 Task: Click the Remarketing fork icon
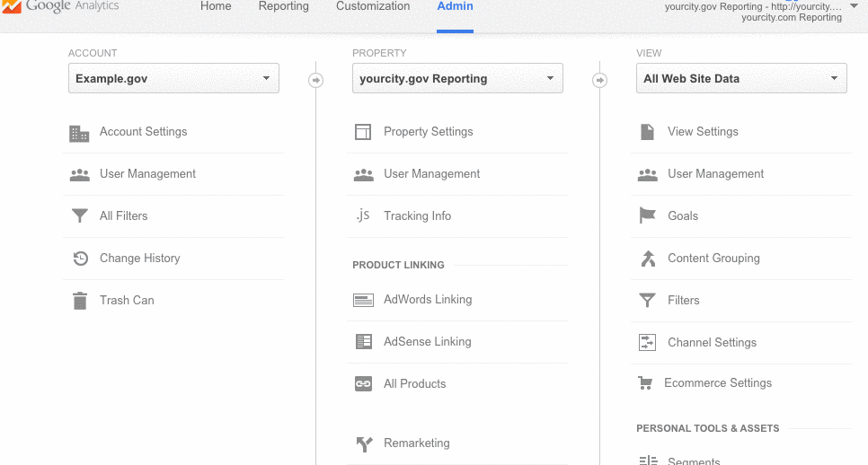click(x=364, y=444)
